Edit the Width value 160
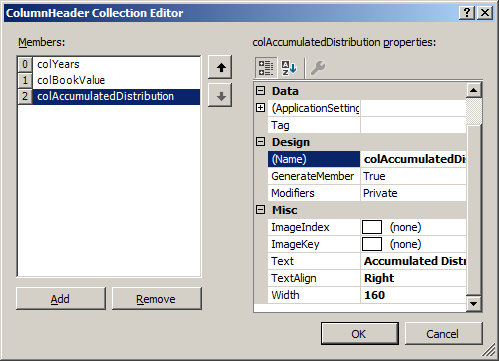499x361 pixels. 413,295
